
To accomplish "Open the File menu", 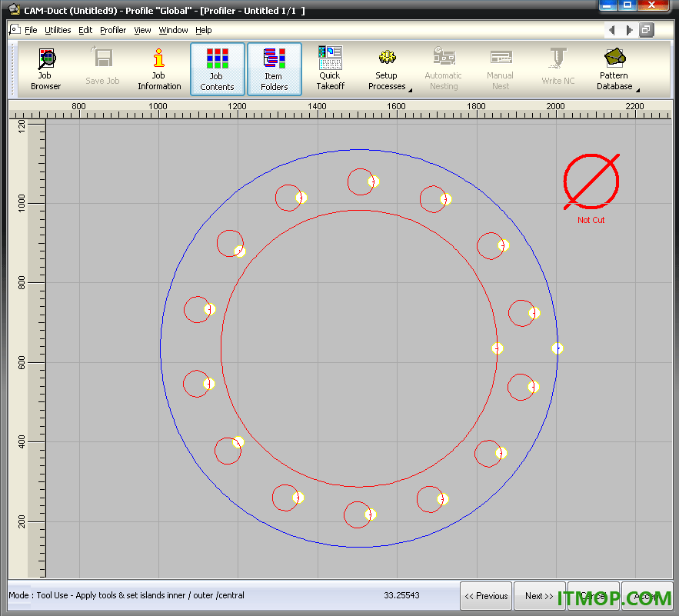I will pyautogui.click(x=31, y=30).
